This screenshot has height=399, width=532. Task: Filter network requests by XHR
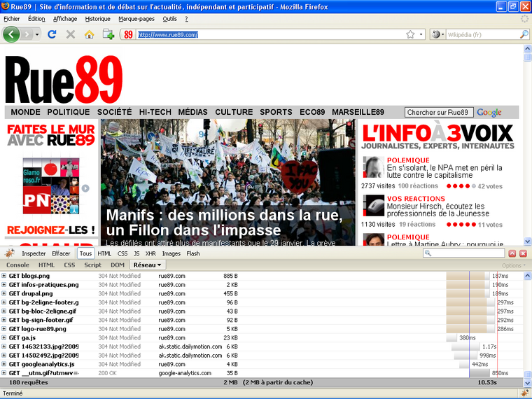pos(150,253)
